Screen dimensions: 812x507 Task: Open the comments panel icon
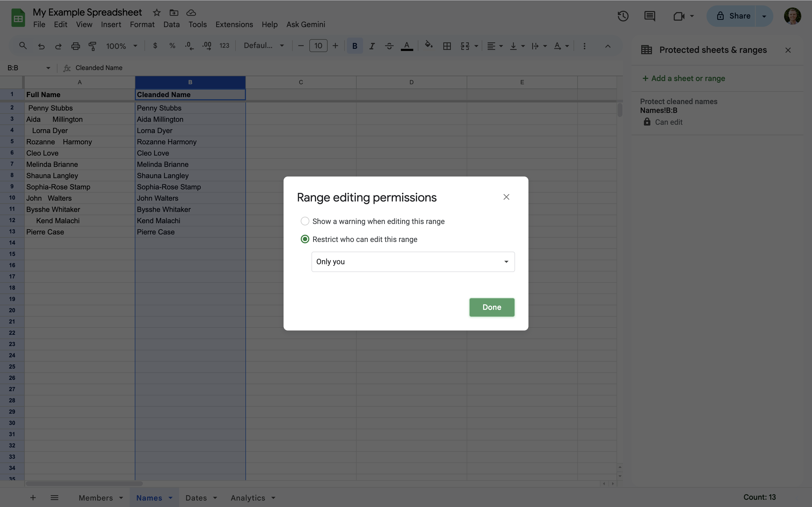650,16
